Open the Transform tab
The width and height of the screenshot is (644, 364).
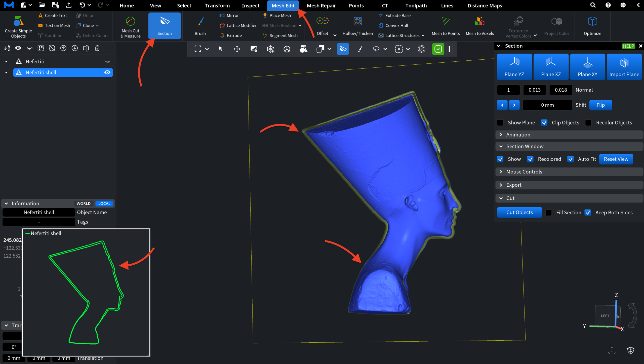point(217,6)
